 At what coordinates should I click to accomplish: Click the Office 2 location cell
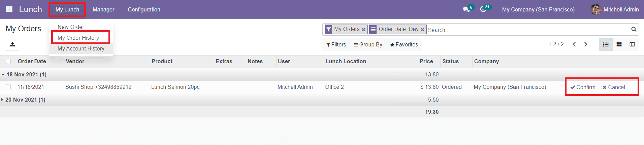(334, 87)
